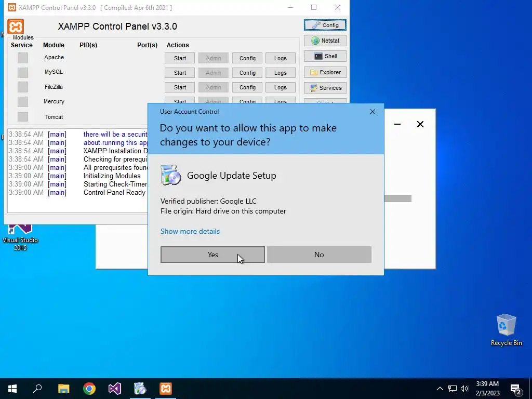Viewport: 532px width, 399px height.
Task: Toggle FileZilla service checkbox
Action: (23, 87)
